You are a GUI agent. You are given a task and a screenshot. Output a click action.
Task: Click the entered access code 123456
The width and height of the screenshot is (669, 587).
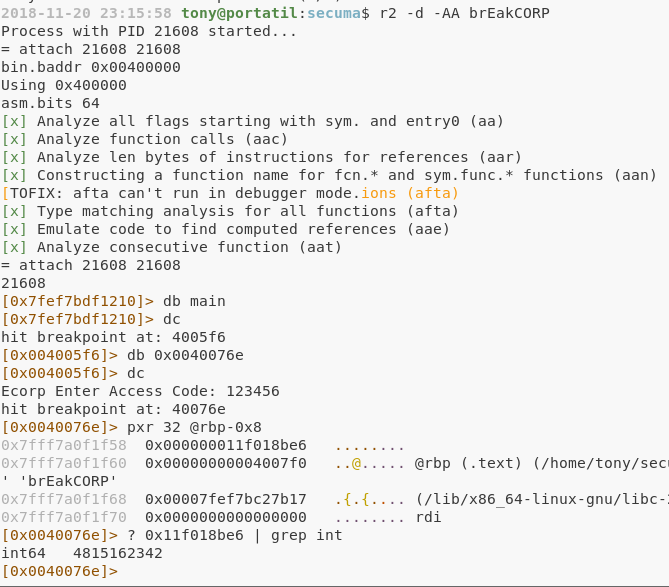[x=253, y=391]
